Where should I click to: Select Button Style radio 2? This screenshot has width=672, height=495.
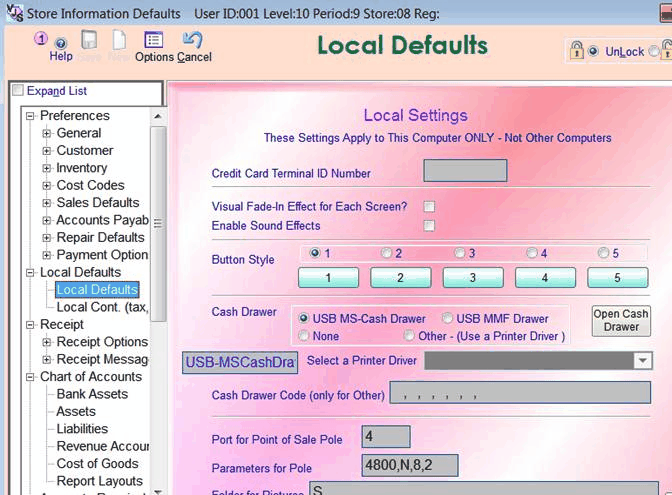(x=387, y=253)
